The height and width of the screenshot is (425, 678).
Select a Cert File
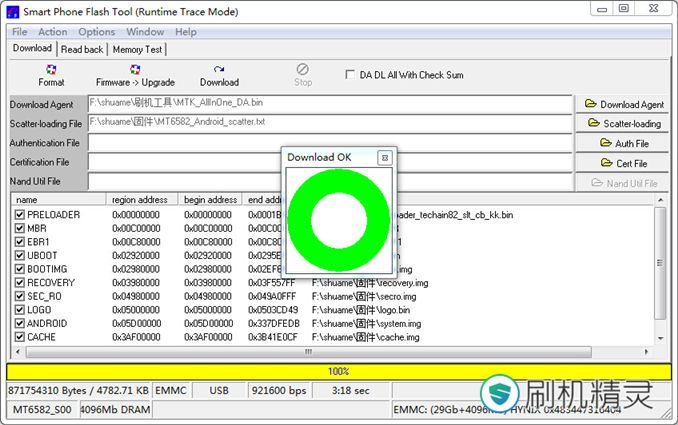[624, 163]
